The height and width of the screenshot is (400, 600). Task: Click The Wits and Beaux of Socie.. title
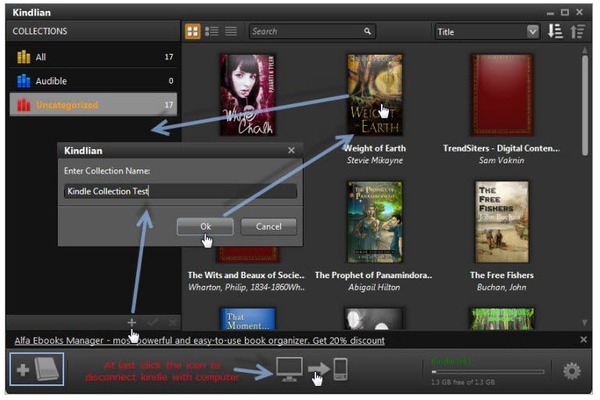tap(246, 275)
